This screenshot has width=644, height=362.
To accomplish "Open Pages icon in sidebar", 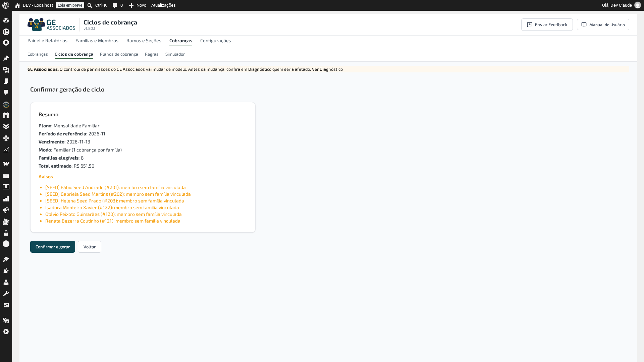I will 6,81.
